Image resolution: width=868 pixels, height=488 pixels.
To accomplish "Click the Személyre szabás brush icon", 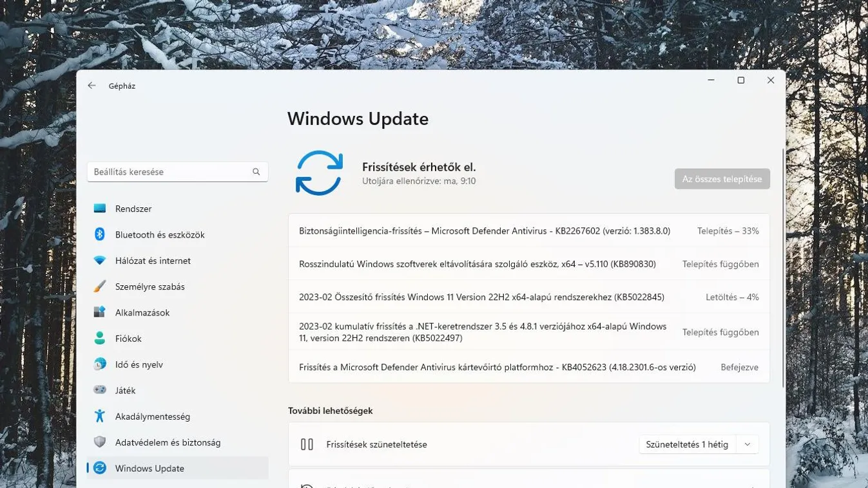I will point(99,286).
